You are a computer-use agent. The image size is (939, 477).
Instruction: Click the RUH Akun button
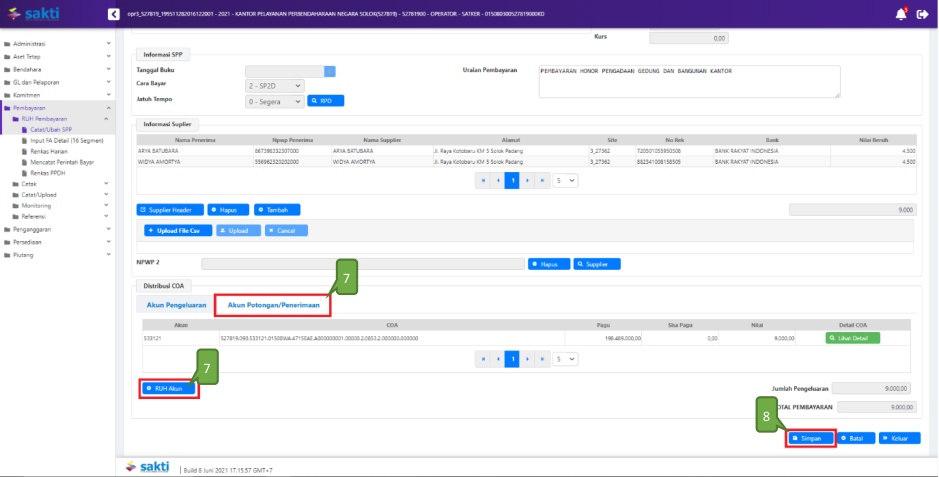[x=168, y=388]
